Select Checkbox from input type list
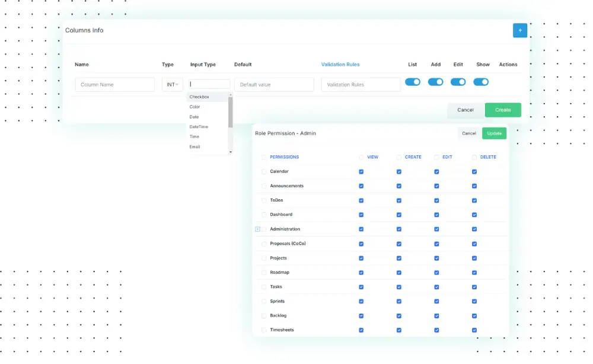Viewport: 593px width, 364px height. pyautogui.click(x=199, y=97)
